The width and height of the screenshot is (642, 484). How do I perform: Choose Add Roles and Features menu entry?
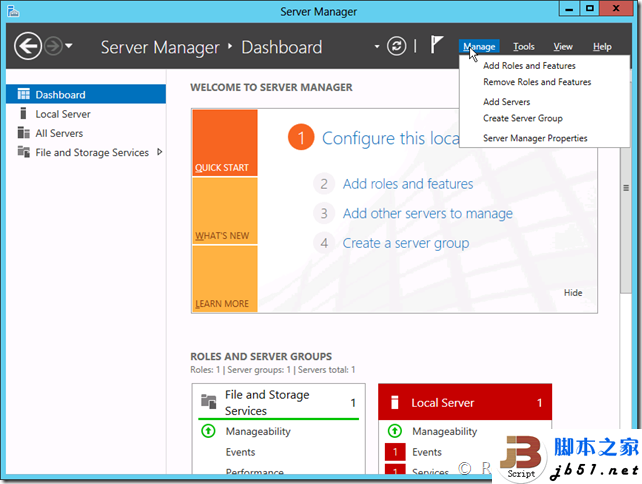(529, 66)
